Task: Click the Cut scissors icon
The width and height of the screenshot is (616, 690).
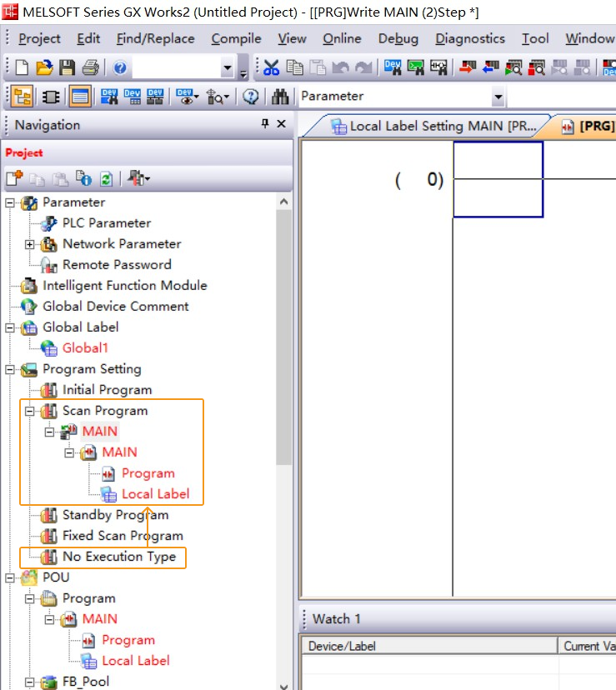Action: pos(271,68)
